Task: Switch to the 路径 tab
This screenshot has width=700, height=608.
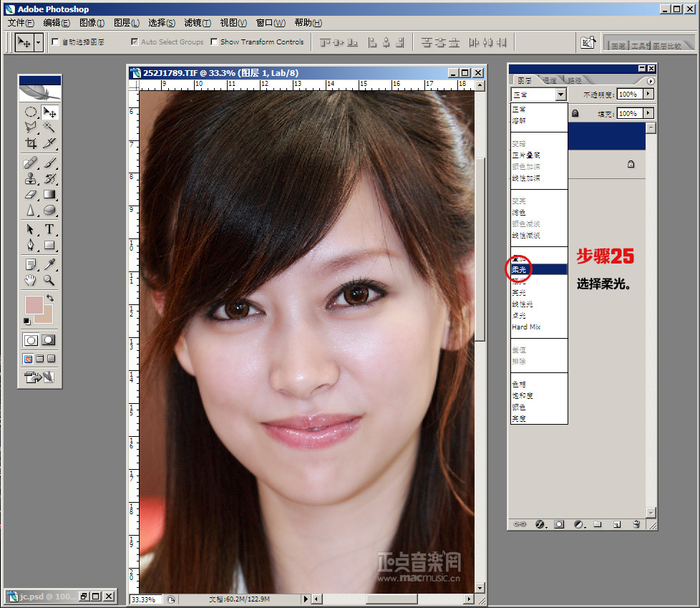Action: click(573, 80)
